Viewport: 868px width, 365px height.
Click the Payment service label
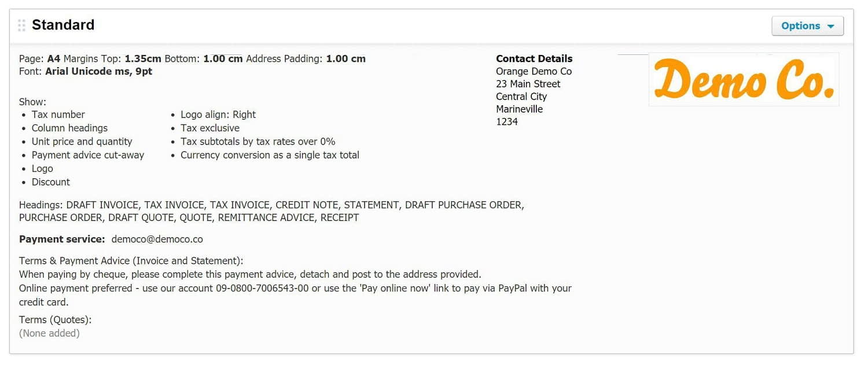pyautogui.click(x=62, y=239)
